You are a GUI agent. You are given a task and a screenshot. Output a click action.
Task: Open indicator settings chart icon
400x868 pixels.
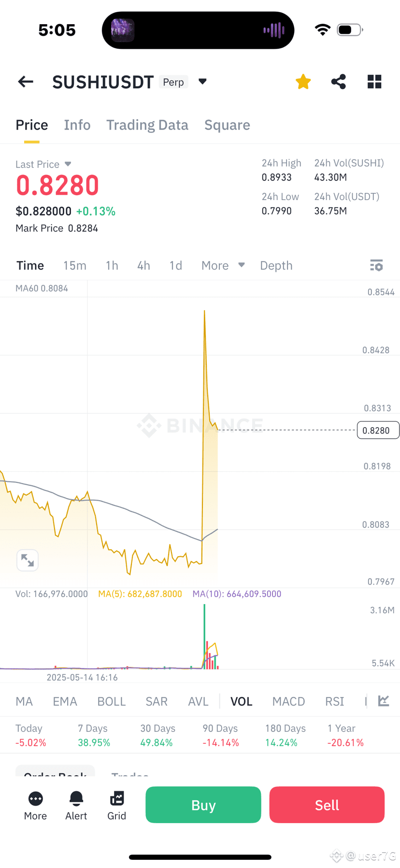(x=384, y=701)
